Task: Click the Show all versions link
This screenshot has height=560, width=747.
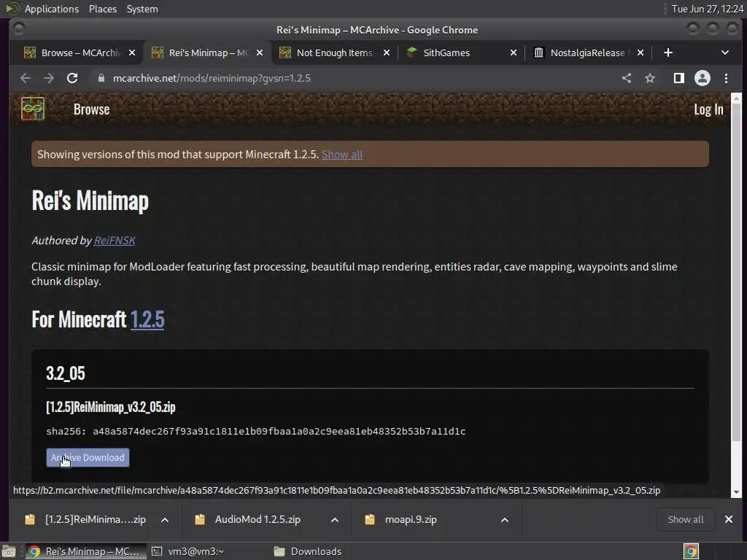Action: 341,155
